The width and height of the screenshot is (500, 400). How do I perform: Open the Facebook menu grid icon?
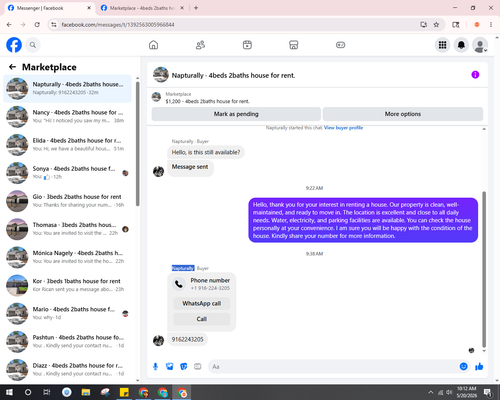click(x=442, y=45)
